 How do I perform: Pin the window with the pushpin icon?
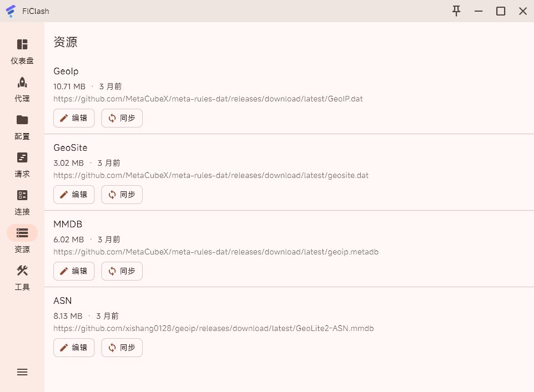pos(456,11)
